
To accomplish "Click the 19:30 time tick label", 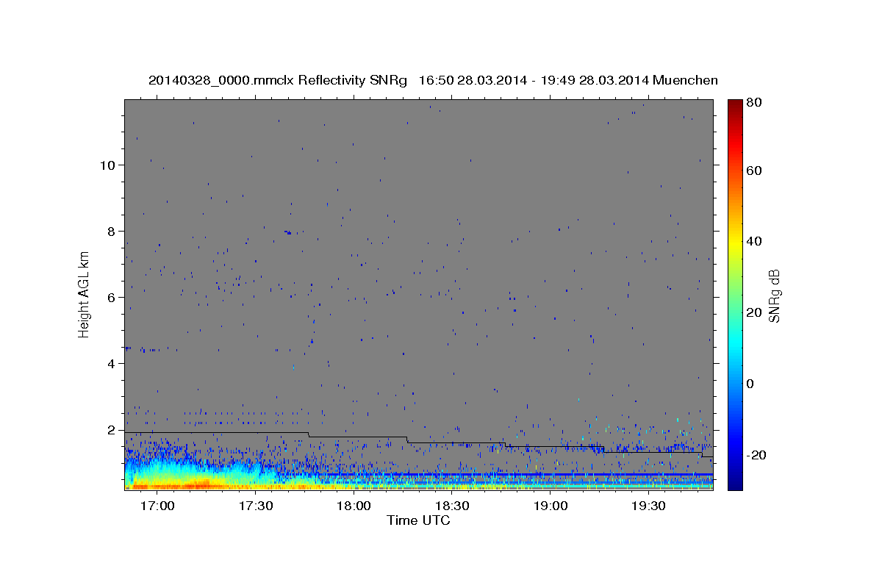I will click(649, 506).
